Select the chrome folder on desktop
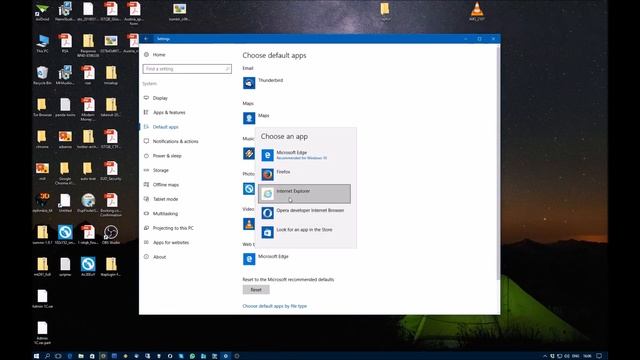 click(42, 139)
